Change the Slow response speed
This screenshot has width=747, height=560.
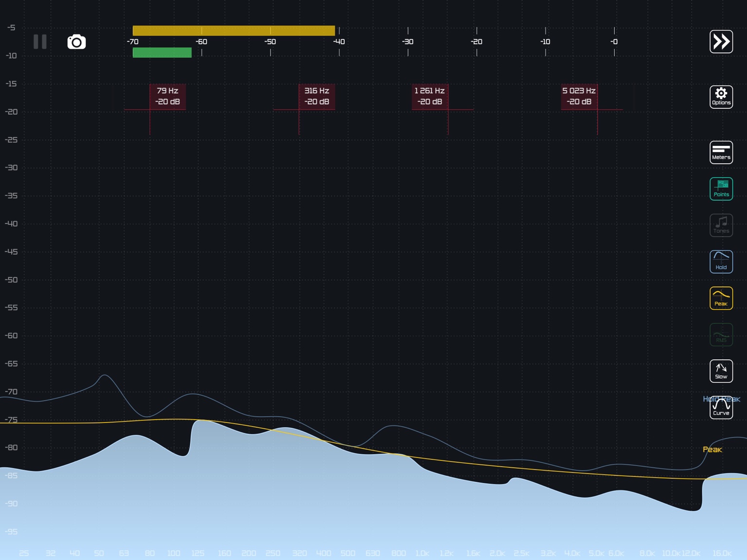(721, 371)
